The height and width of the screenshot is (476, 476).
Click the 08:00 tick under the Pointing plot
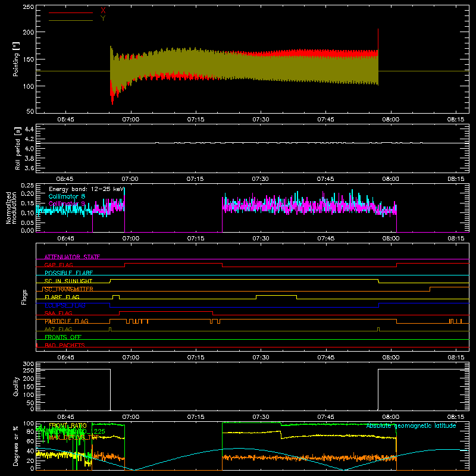click(391, 120)
